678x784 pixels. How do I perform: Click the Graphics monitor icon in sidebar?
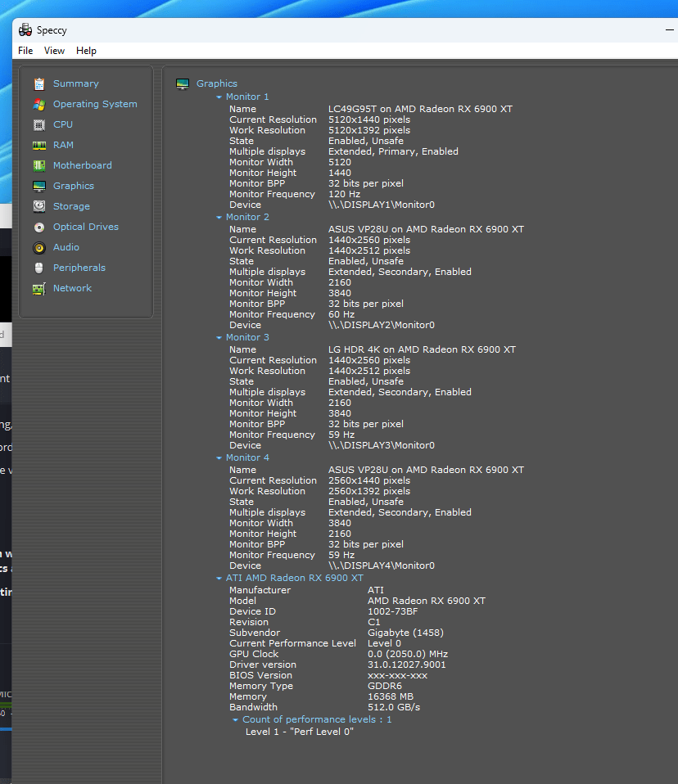(39, 187)
